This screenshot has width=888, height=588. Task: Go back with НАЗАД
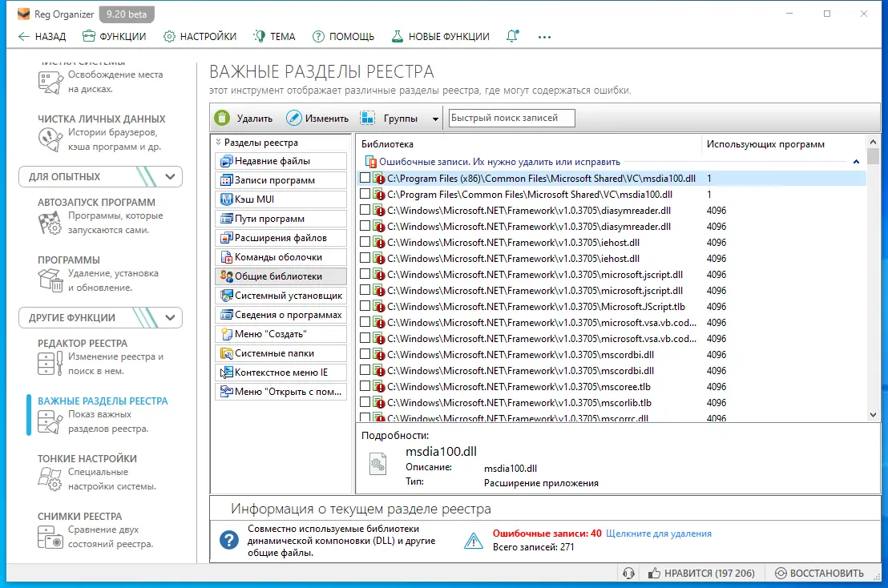pyautogui.click(x=42, y=37)
